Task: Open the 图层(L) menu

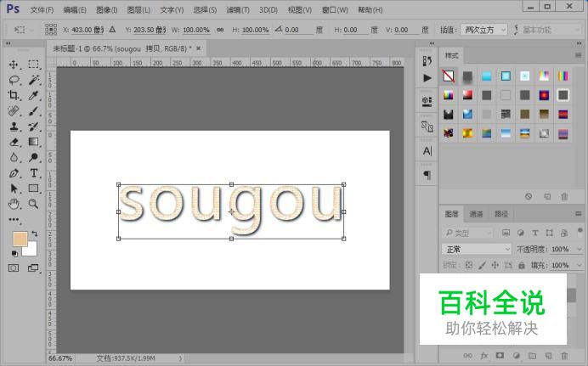Action: (139, 10)
